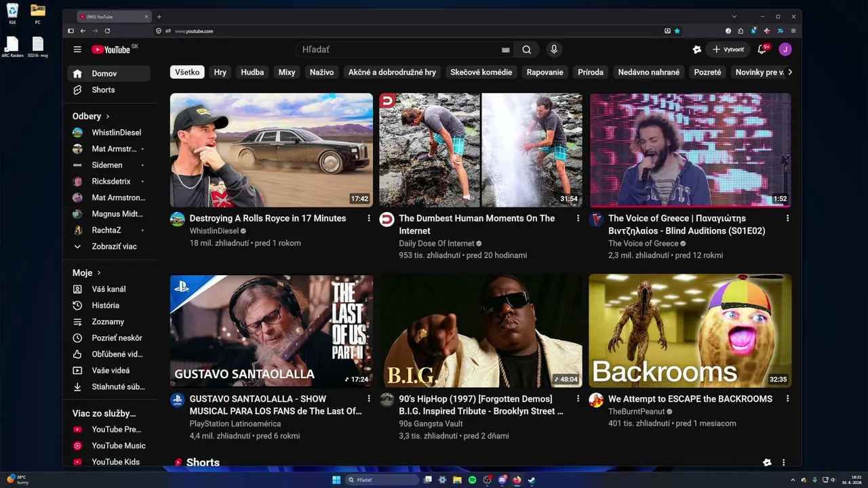Open more options for Gustavo Santaolalla video

369,399
